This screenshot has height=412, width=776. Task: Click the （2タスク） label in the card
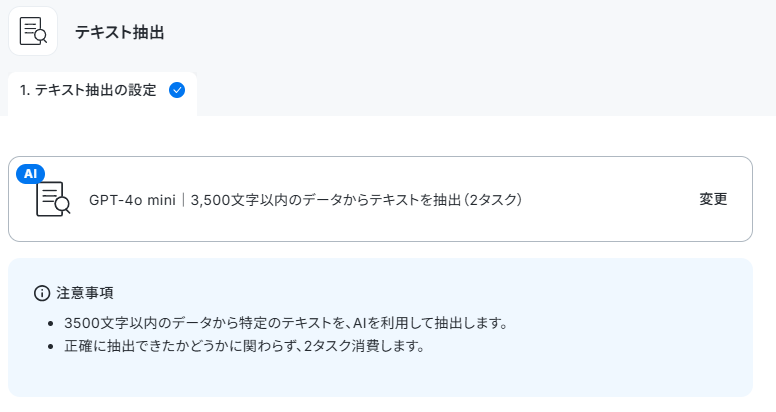coord(493,200)
